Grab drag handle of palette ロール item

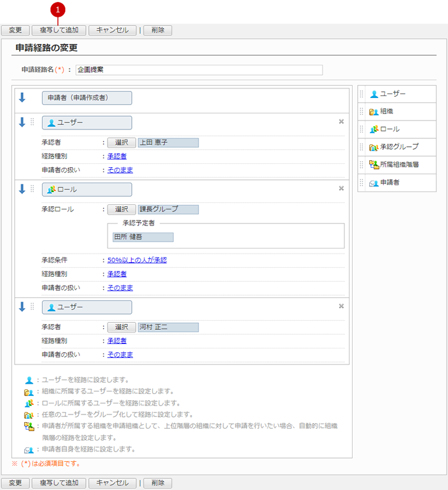click(362, 129)
